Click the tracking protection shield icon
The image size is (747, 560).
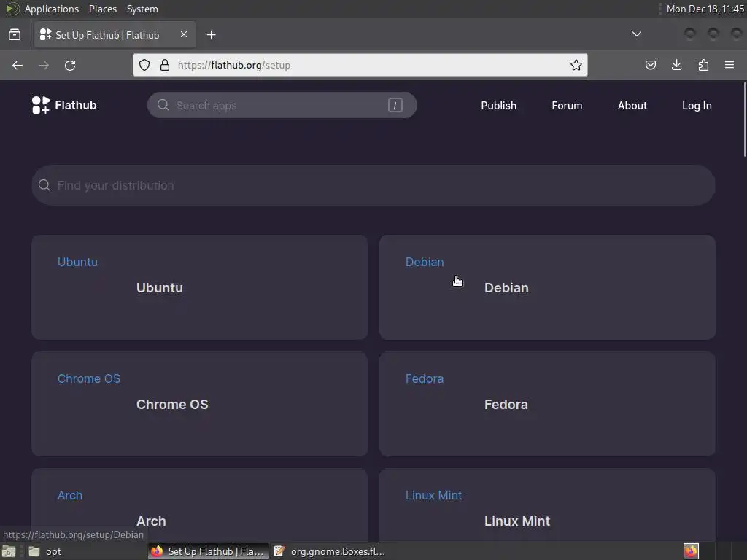144,65
